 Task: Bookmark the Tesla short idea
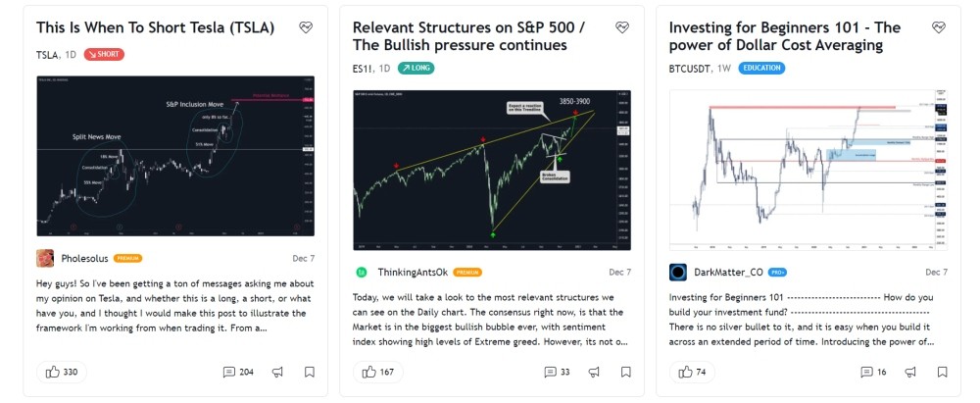tap(310, 373)
